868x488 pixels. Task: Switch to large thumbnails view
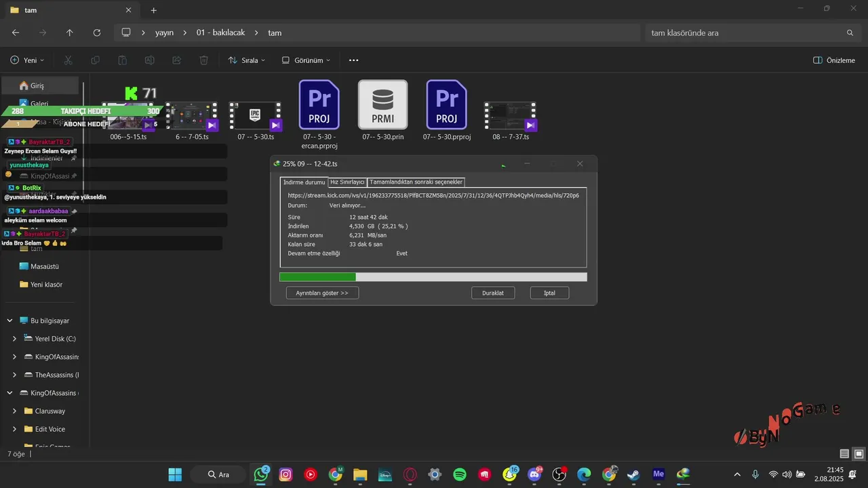pyautogui.click(x=859, y=453)
